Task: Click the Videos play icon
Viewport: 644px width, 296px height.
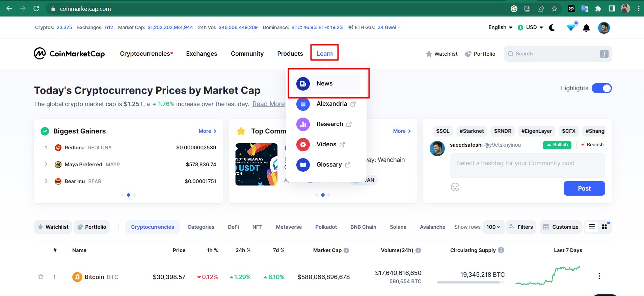Action: click(x=303, y=144)
